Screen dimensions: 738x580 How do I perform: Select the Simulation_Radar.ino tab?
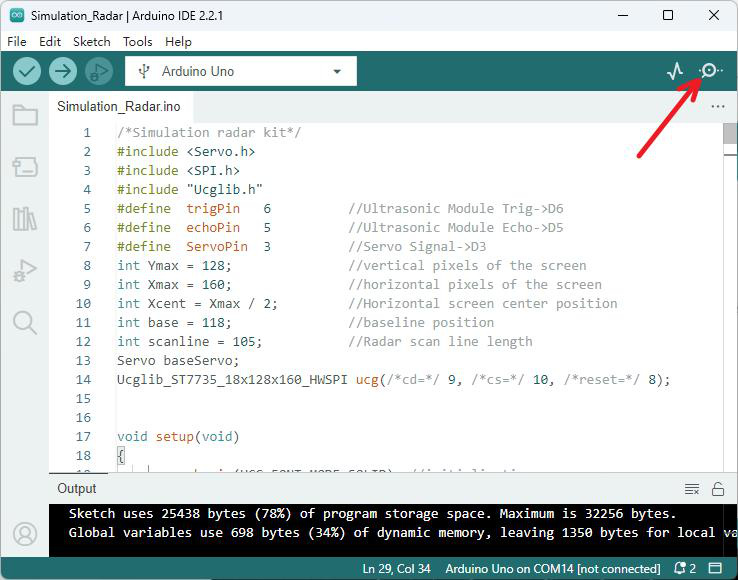pyautogui.click(x=119, y=106)
